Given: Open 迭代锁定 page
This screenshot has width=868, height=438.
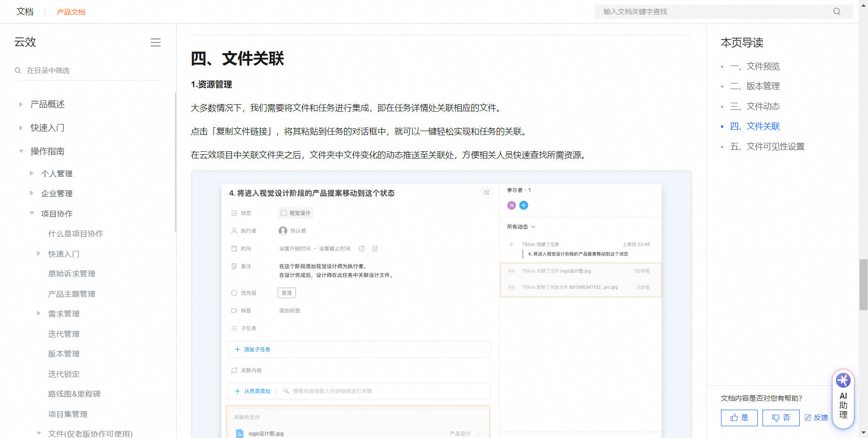Looking at the screenshot, I should (64, 374).
